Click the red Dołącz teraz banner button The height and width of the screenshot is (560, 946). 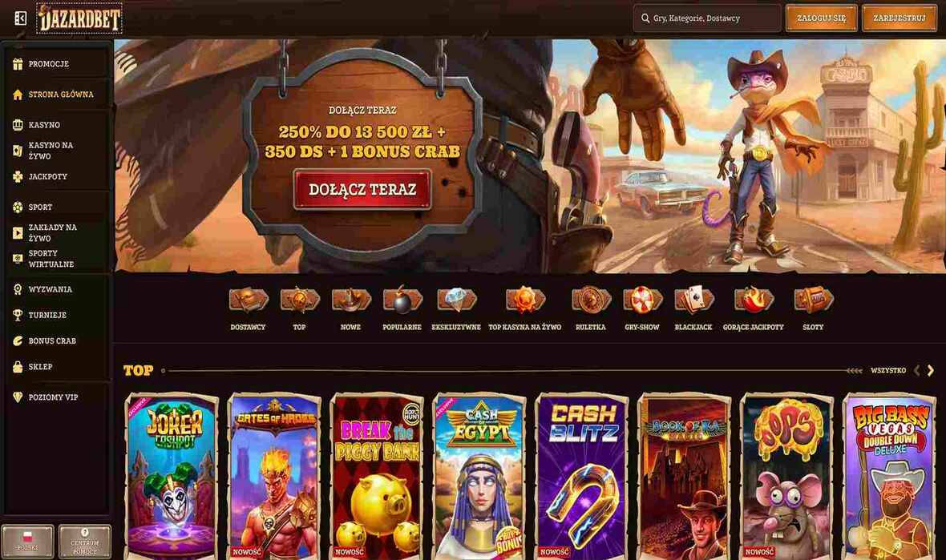click(362, 189)
